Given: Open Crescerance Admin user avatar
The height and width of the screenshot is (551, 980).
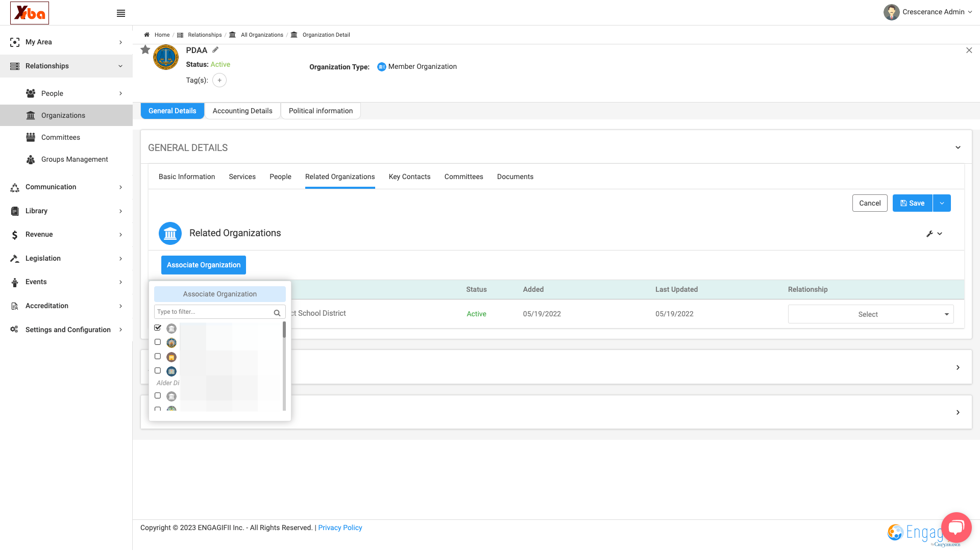Looking at the screenshot, I should [x=891, y=12].
